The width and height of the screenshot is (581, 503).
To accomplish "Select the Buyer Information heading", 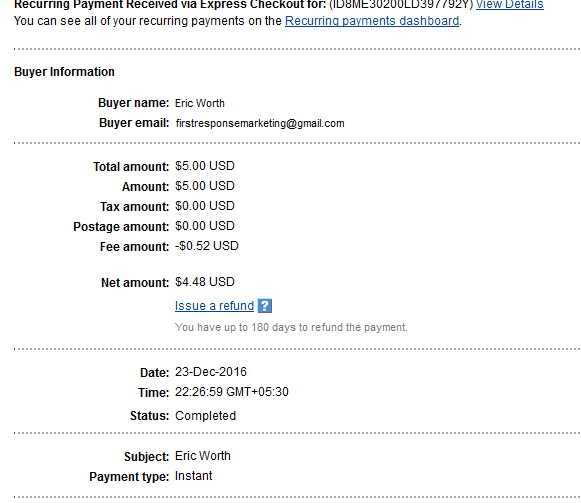I will (64, 72).
